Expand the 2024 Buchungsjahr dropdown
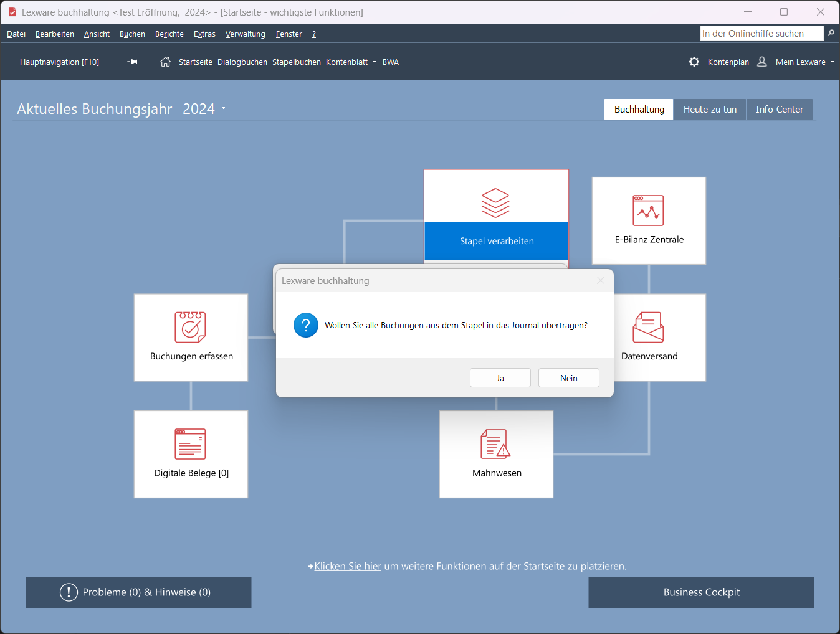Screen dimensions: 840x634 [x=223, y=108]
